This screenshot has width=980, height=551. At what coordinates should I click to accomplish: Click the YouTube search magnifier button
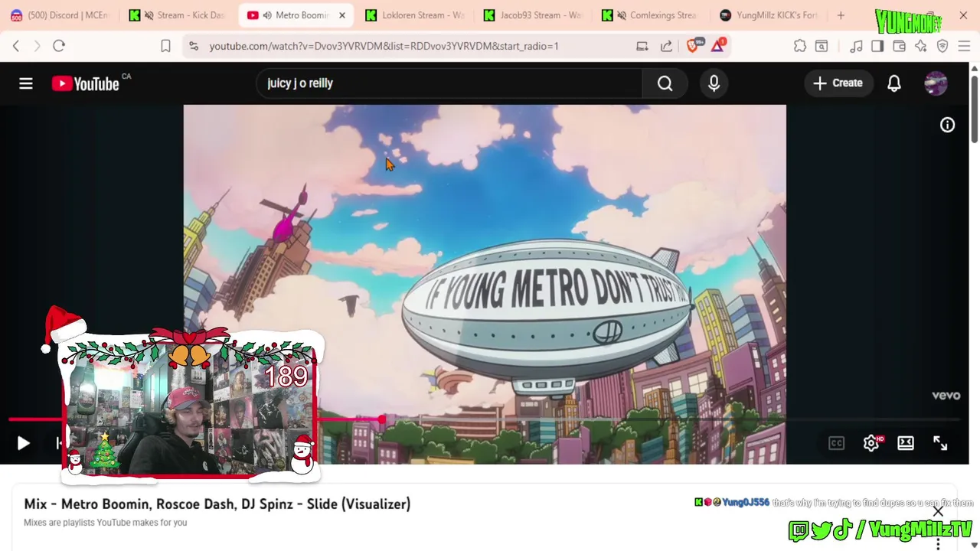click(x=665, y=83)
